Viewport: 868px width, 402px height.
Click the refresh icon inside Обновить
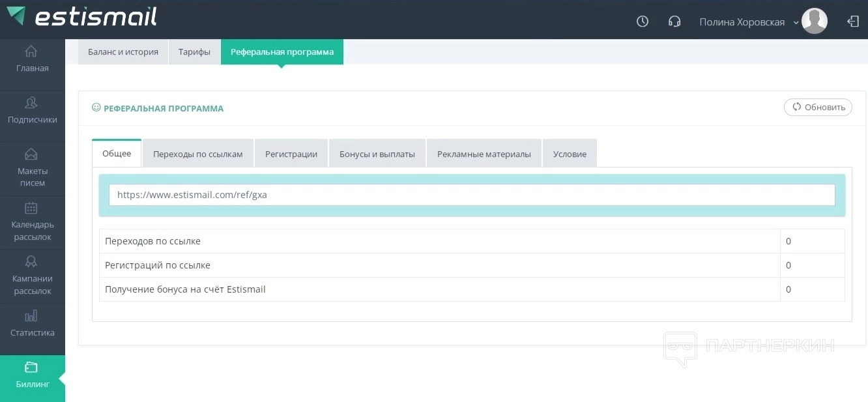(x=796, y=107)
